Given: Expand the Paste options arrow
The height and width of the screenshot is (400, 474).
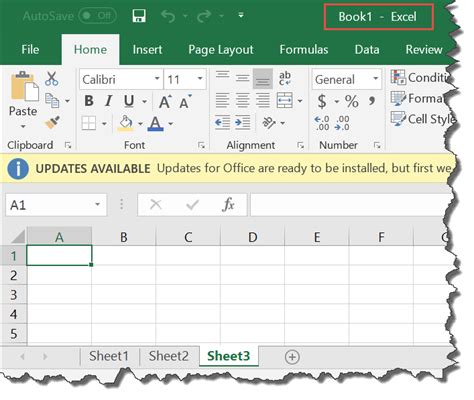Looking at the screenshot, I should click(23, 126).
